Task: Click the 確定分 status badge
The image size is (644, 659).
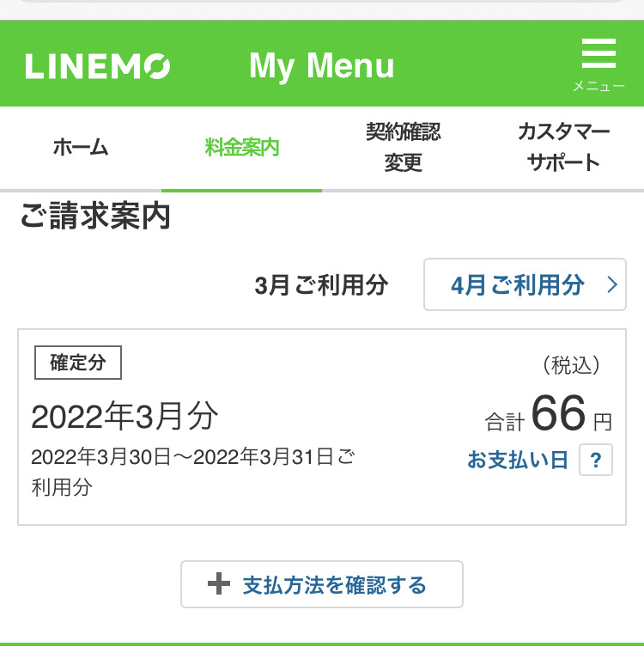Action: point(78,363)
